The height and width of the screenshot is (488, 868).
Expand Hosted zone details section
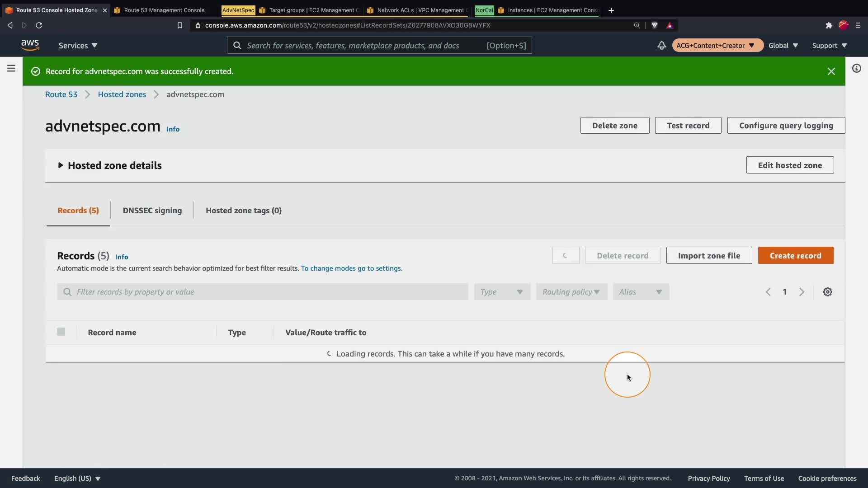point(61,165)
